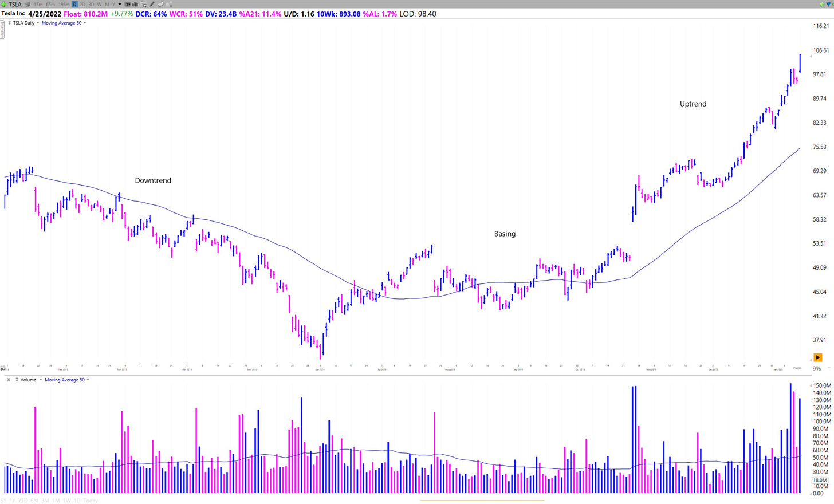
Task: Click the DCR: 64% data field
Action: 151,14
